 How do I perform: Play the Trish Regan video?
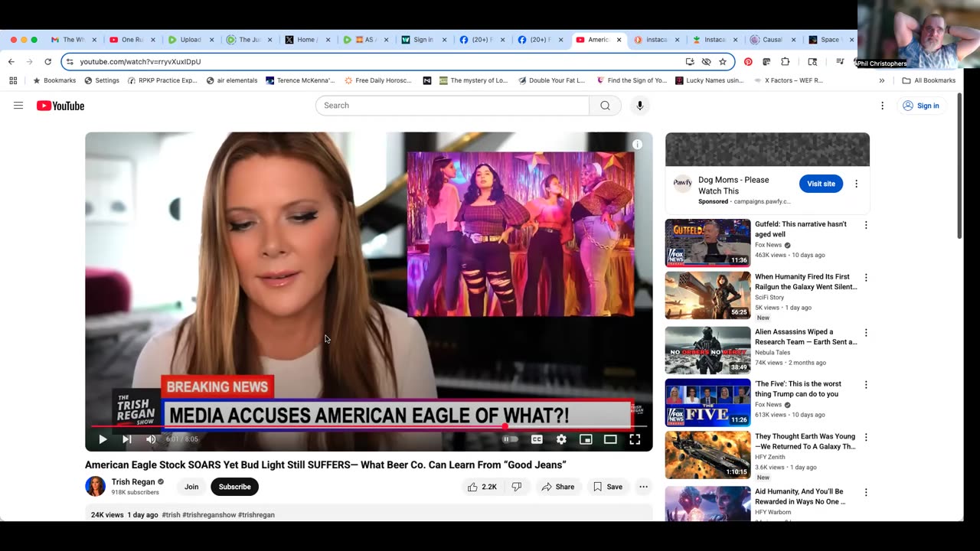[103, 439]
